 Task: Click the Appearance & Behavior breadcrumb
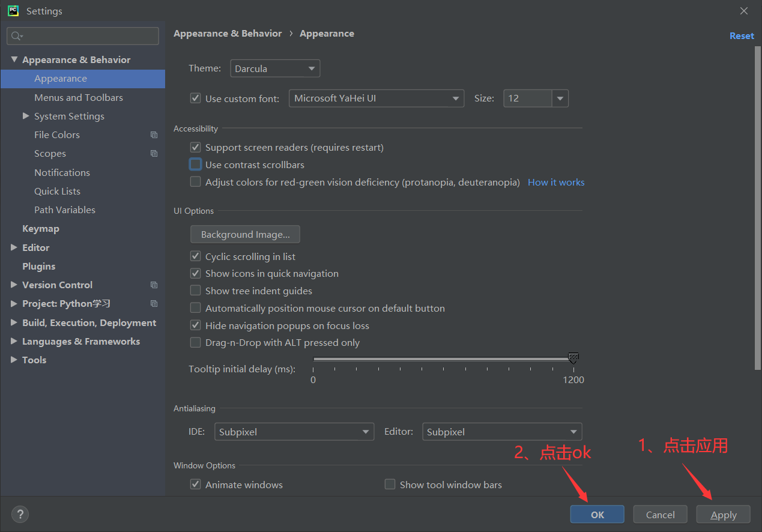[x=228, y=34]
